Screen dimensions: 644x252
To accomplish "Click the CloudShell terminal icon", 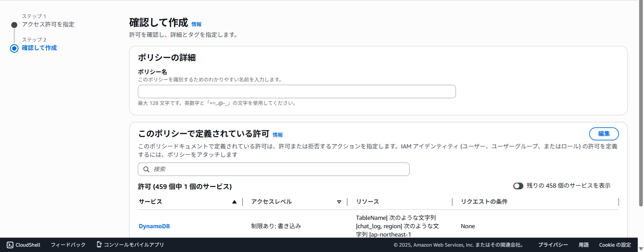I will click(x=10, y=245).
